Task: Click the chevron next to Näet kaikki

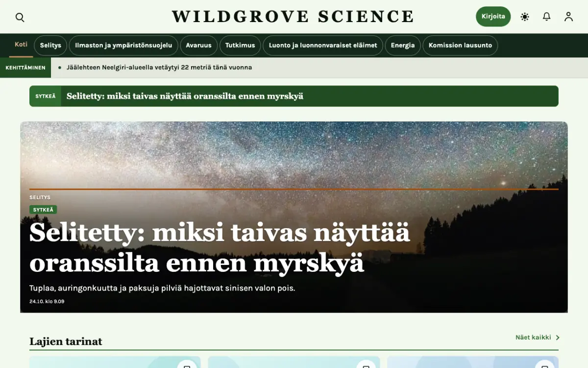Action: click(x=558, y=338)
